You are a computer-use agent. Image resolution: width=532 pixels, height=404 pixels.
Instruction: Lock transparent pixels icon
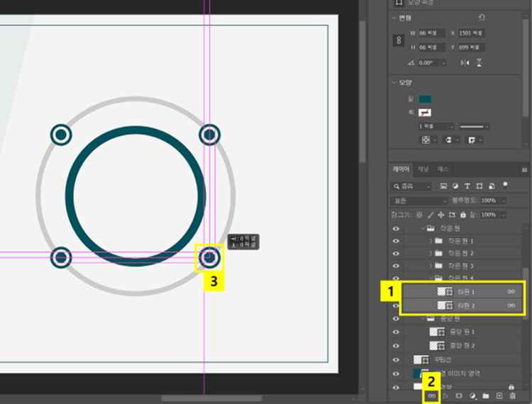click(x=419, y=215)
